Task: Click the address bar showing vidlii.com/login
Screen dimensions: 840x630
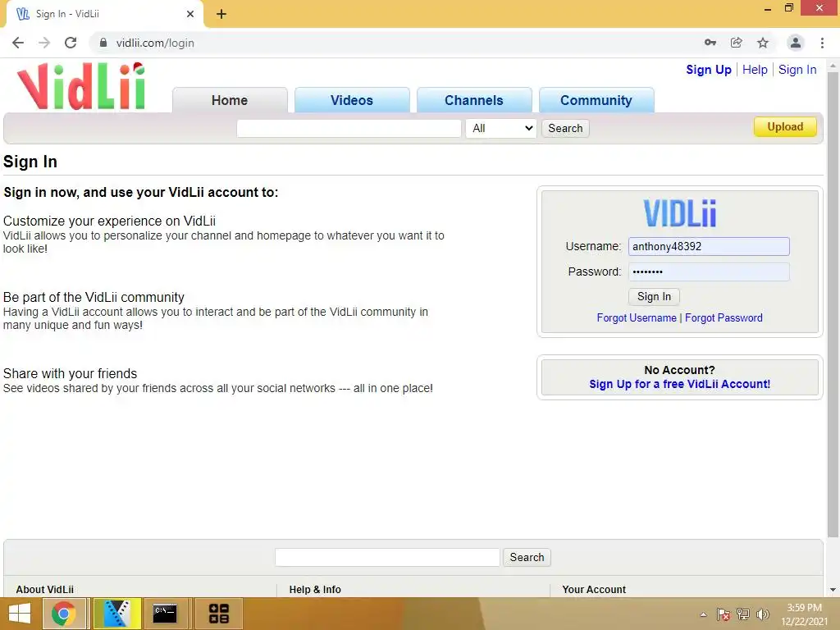Action: pyautogui.click(x=396, y=43)
